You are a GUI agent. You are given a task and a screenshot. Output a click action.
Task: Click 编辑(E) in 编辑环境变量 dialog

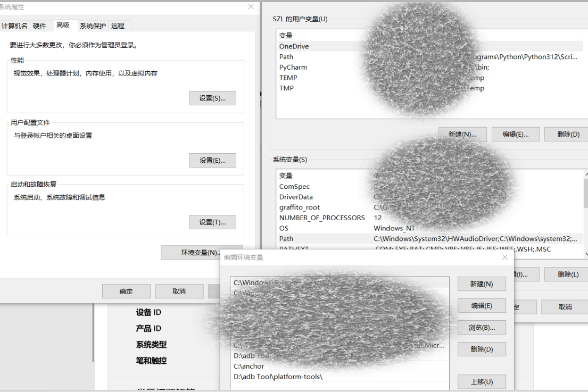(482, 306)
